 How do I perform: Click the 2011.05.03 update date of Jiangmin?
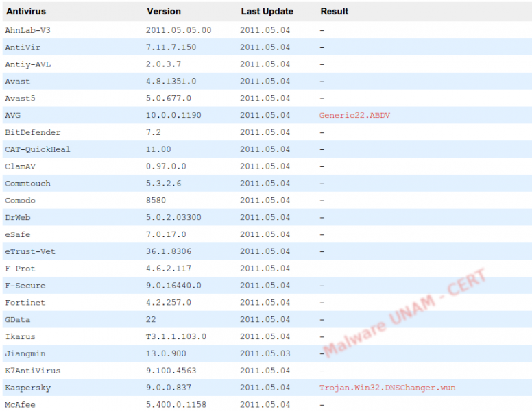tap(265, 353)
